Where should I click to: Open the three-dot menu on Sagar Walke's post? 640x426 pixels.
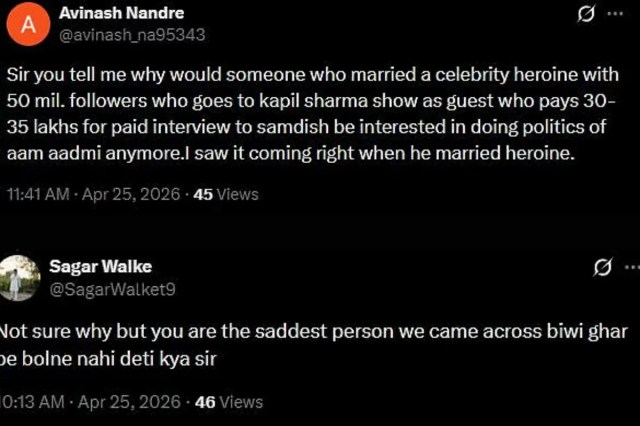click(x=631, y=267)
